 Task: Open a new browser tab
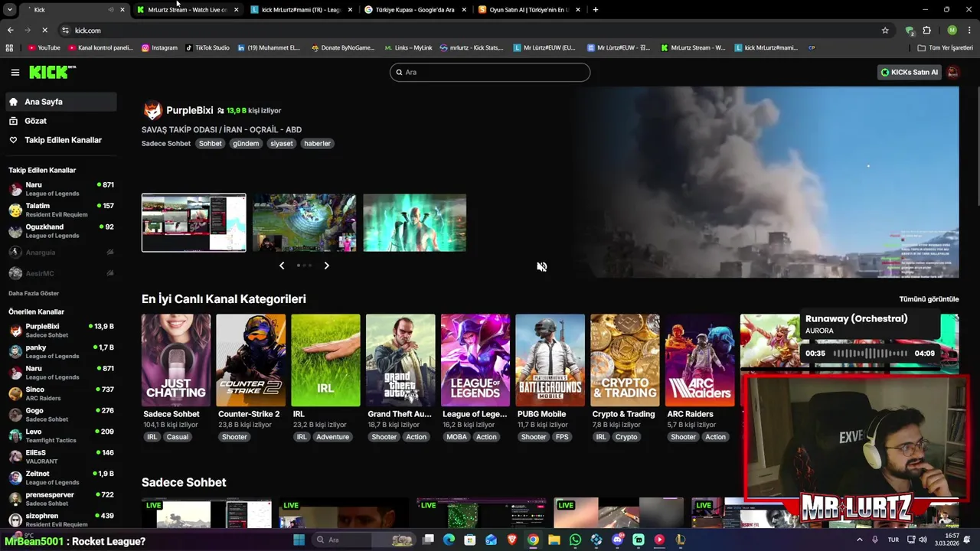click(596, 10)
